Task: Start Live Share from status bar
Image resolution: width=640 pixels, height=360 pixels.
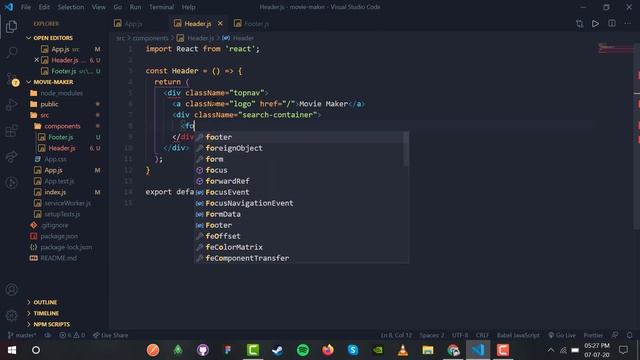Action: pyautogui.click(x=110, y=335)
